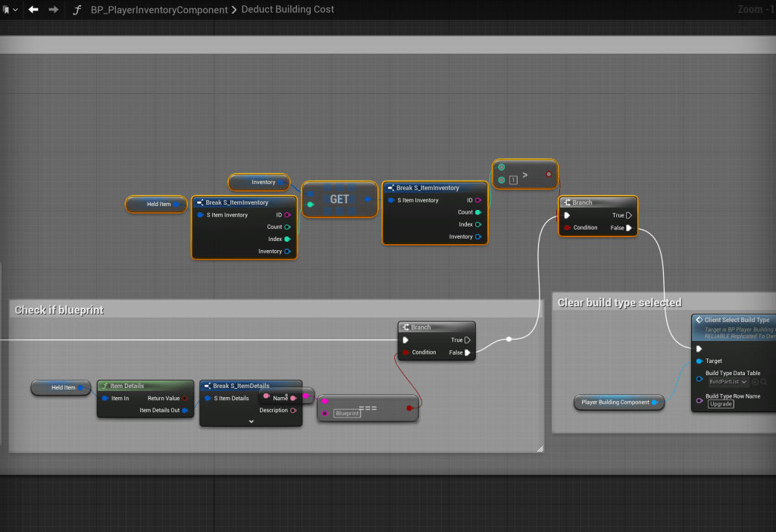Image resolution: width=776 pixels, height=532 pixels.
Task: Click the value field on greater-than node
Action: [513, 180]
